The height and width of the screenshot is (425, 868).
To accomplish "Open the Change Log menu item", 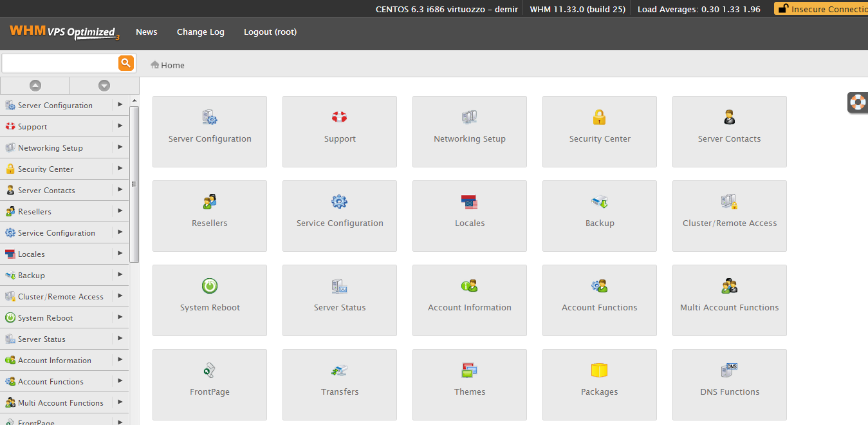I will tap(200, 32).
